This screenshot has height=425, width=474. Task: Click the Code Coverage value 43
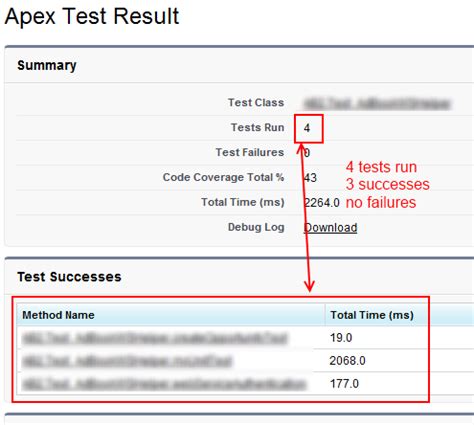310,178
